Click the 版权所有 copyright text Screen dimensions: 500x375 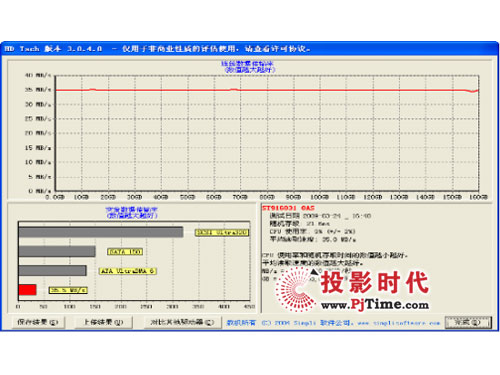click(241, 323)
